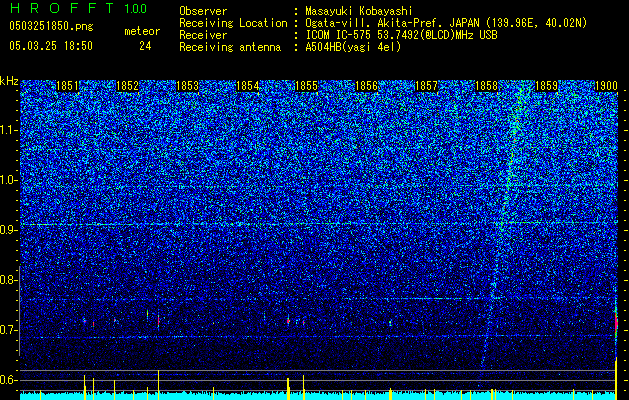
Task: Click the 1.1 kHz axis label
Action: 9,130
